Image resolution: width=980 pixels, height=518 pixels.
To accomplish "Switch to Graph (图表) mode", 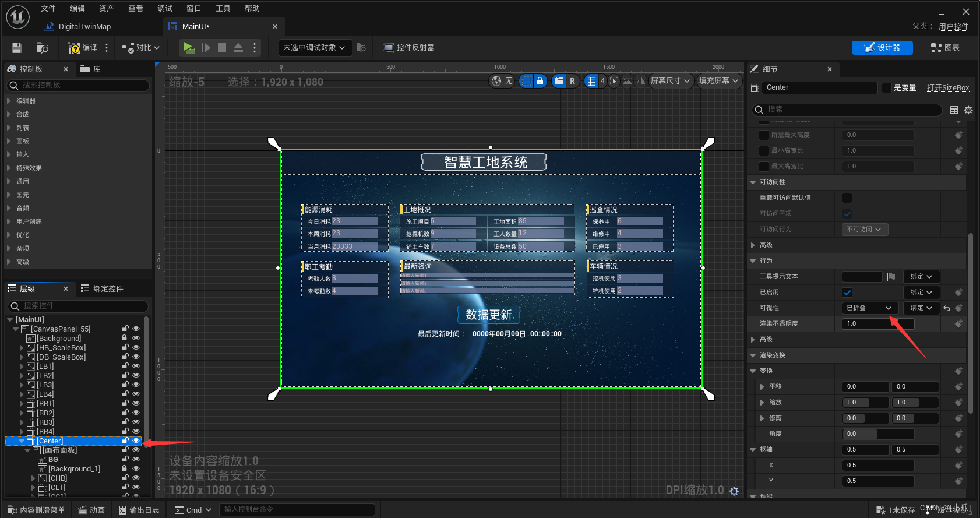I will point(945,48).
